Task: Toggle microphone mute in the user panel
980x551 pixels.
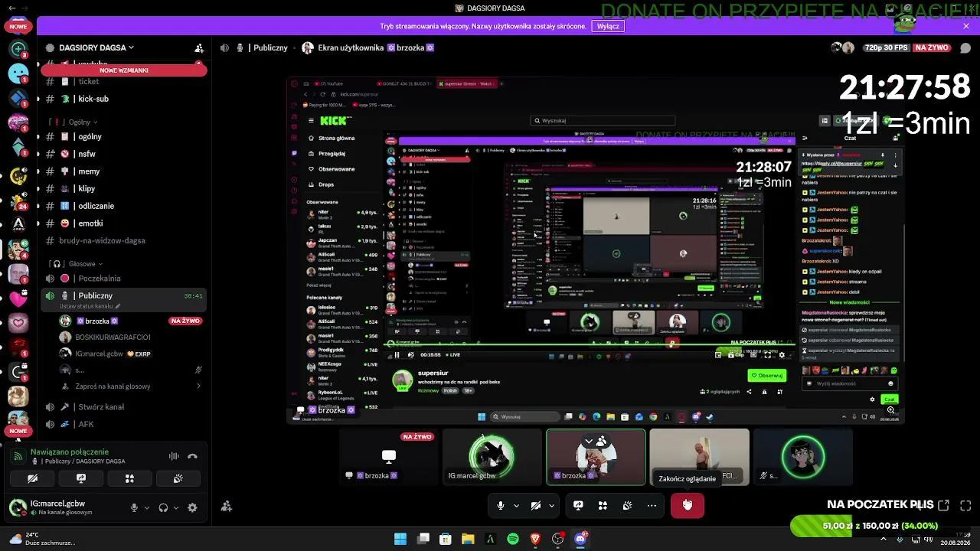Action: click(x=134, y=507)
